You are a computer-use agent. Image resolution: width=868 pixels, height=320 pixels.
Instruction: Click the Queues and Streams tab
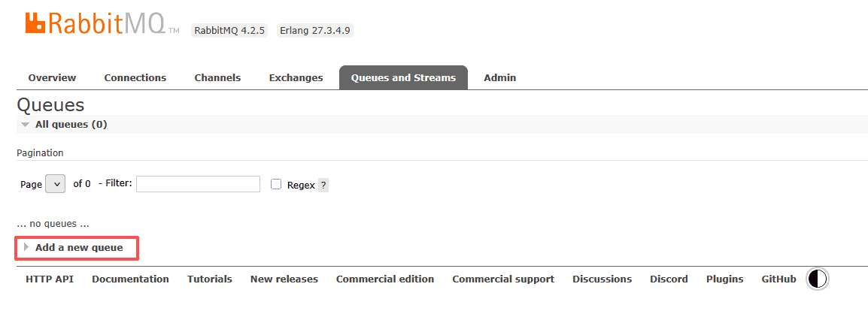coord(403,78)
